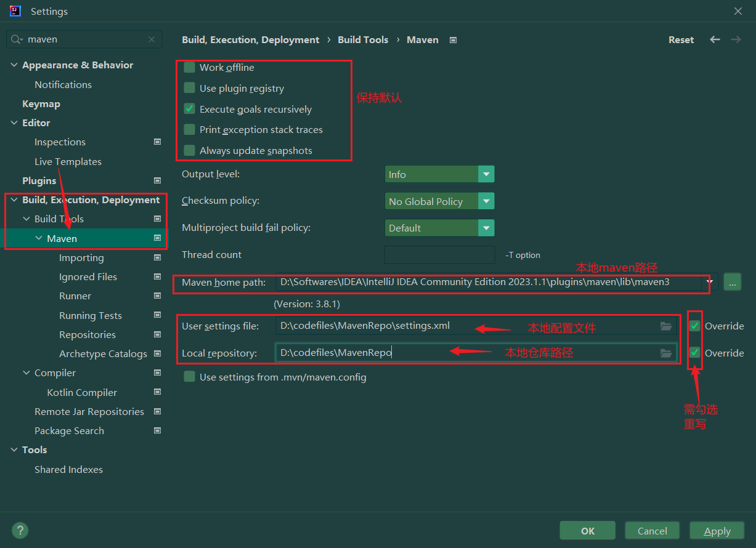Collapse Build, Execution, Deployment section

point(14,199)
